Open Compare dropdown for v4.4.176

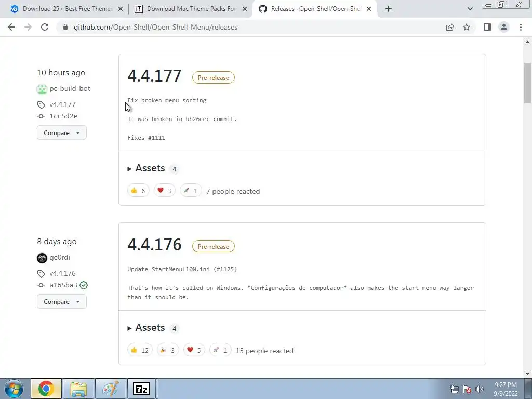[62, 302]
